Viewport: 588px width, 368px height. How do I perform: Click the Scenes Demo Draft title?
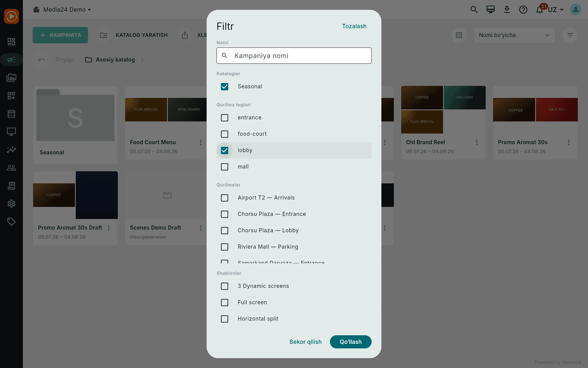pyautogui.click(x=156, y=228)
